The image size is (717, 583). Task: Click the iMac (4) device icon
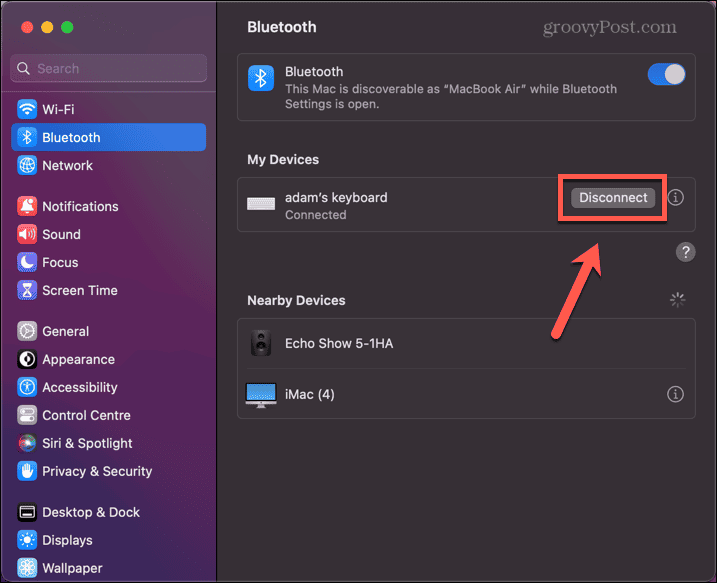(261, 395)
